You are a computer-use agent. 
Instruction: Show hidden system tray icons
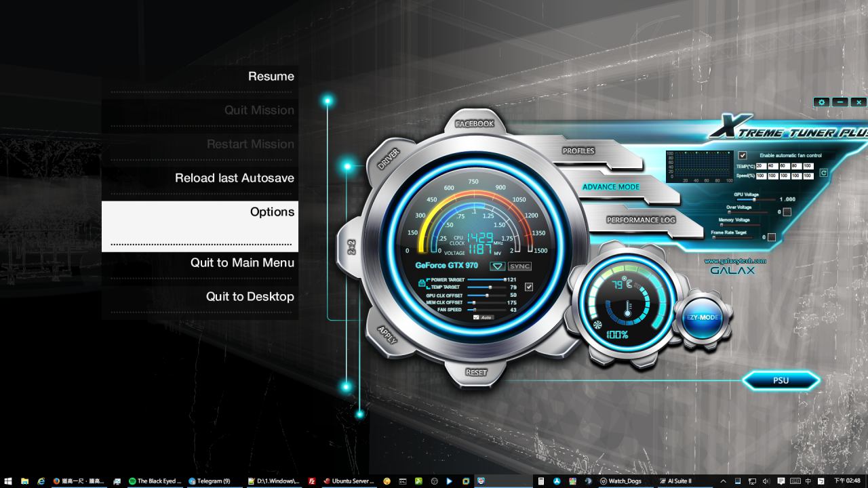pos(723,481)
